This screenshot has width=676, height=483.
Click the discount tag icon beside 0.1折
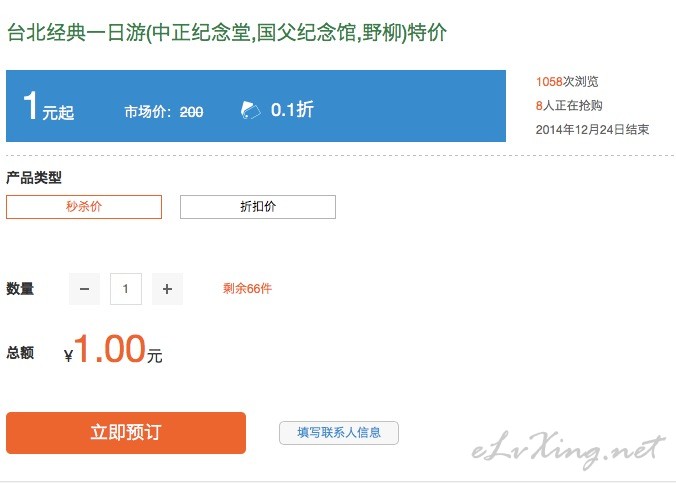(250, 110)
